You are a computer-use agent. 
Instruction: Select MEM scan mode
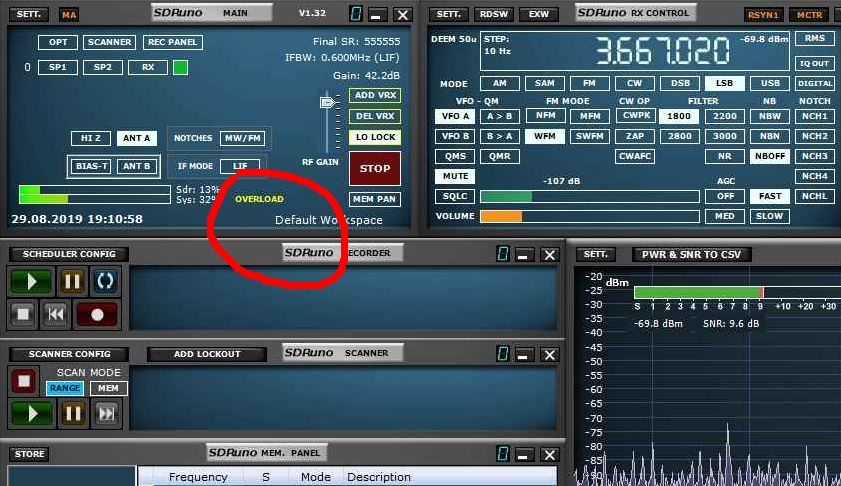[x=108, y=388]
